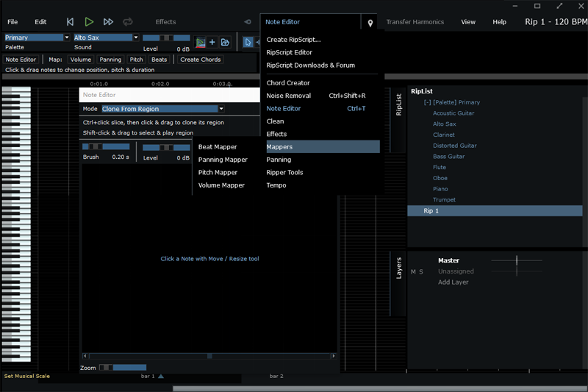This screenshot has height=392, width=588.
Task: Click the open folder icon
Action: coord(225,43)
